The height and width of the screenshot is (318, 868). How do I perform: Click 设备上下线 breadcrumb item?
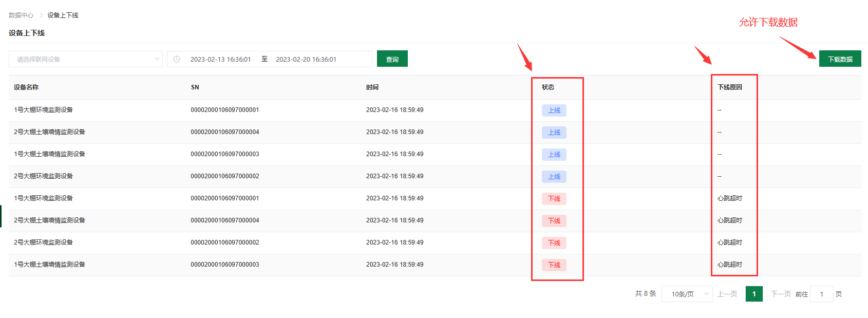(x=63, y=15)
